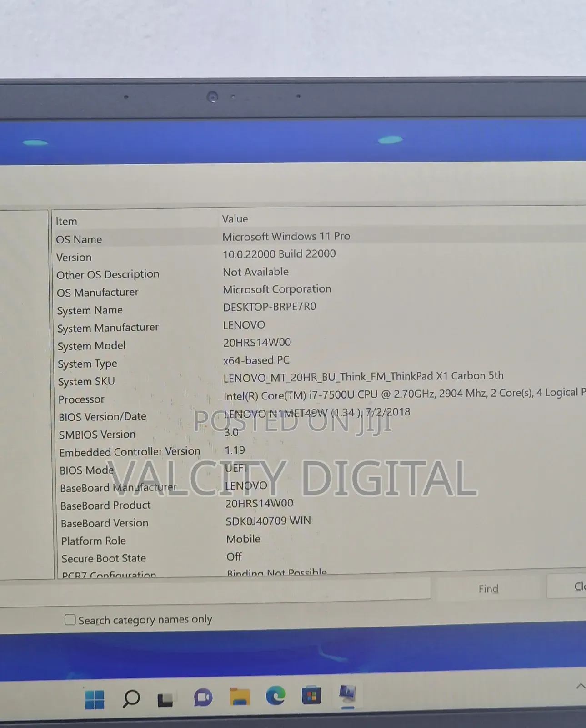Click the Find button
586x728 pixels.
pos(488,589)
